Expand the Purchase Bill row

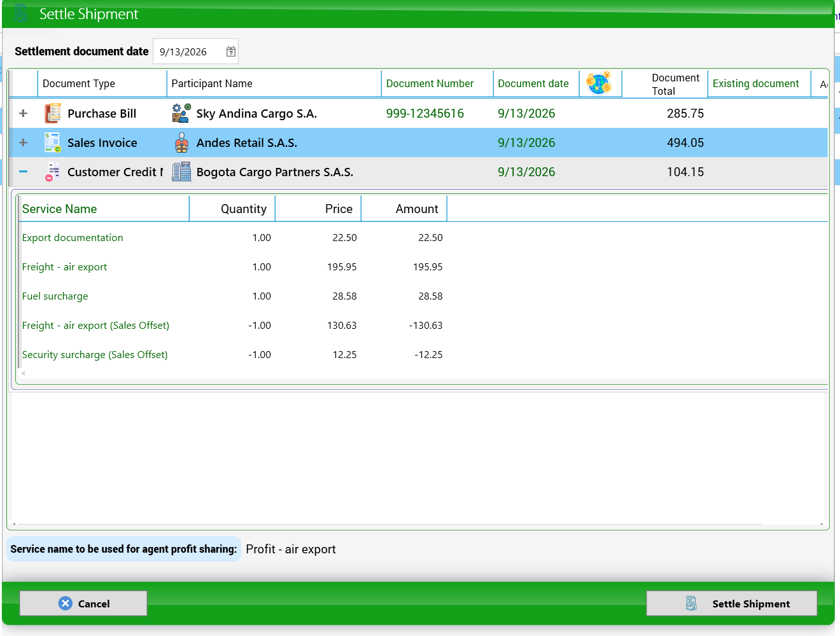pyautogui.click(x=24, y=113)
